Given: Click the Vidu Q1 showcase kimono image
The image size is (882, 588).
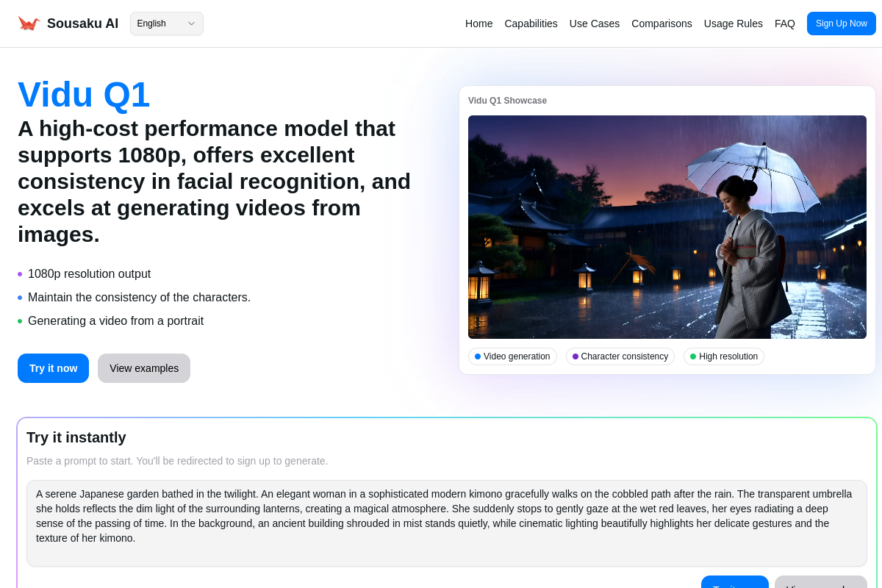Looking at the screenshot, I should (x=667, y=226).
